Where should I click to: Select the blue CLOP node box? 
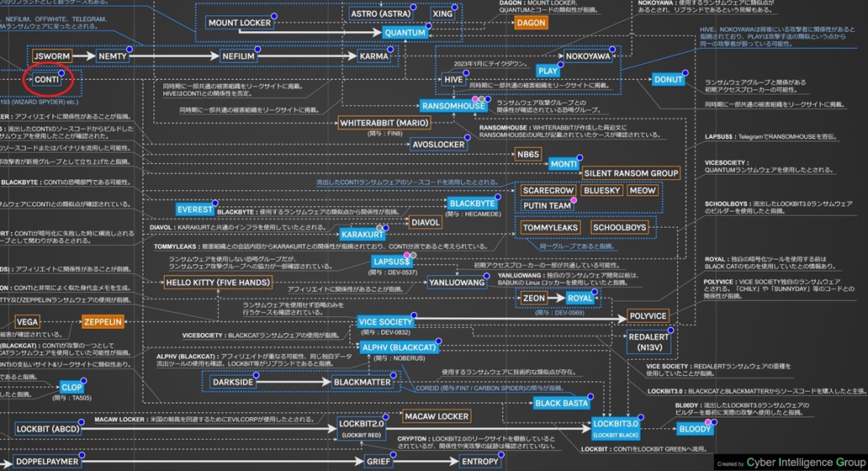(x=71, y=388)
